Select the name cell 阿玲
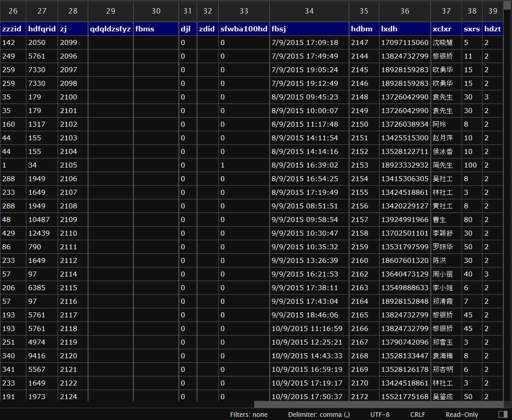512x420 pixels. point(446,124)
